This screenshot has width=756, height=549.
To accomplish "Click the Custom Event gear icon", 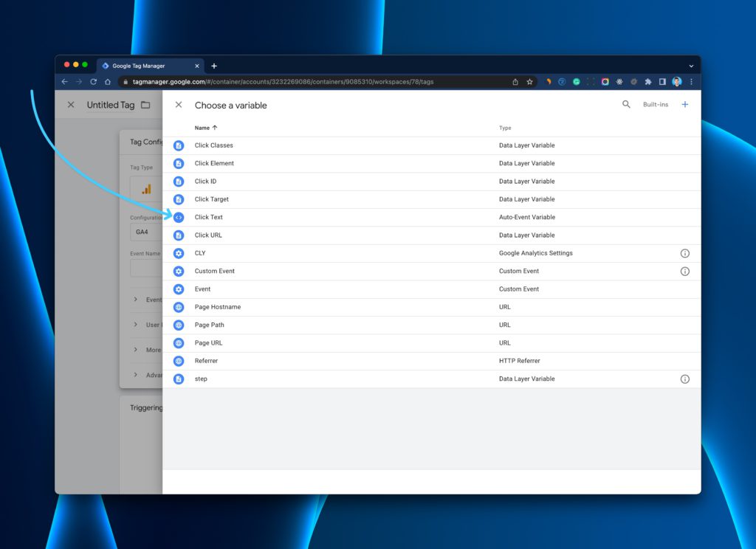I will [x=179, y=272].
